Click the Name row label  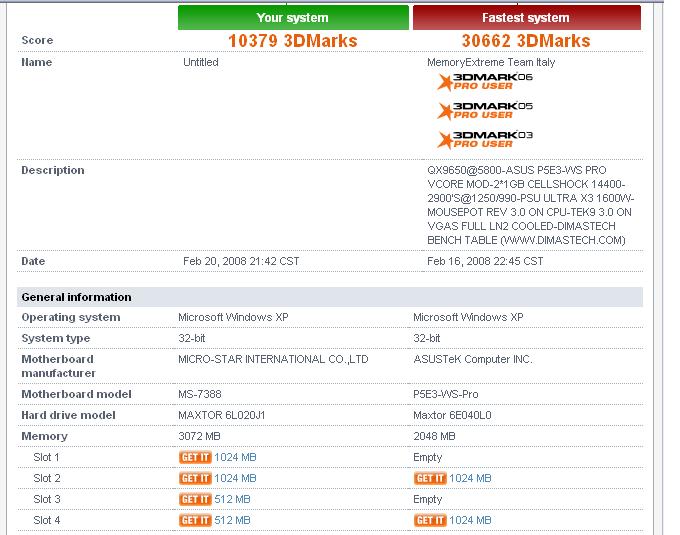click(x=37, y=62)
